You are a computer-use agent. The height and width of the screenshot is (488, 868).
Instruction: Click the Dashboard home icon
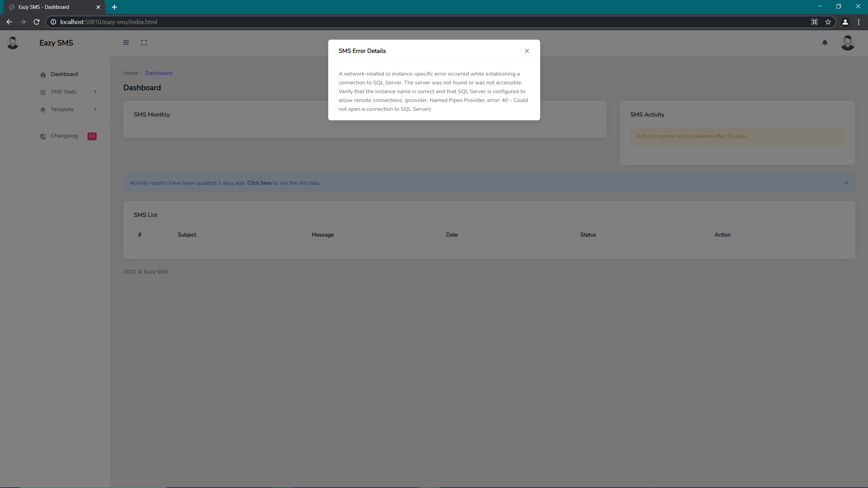point(43,75)
